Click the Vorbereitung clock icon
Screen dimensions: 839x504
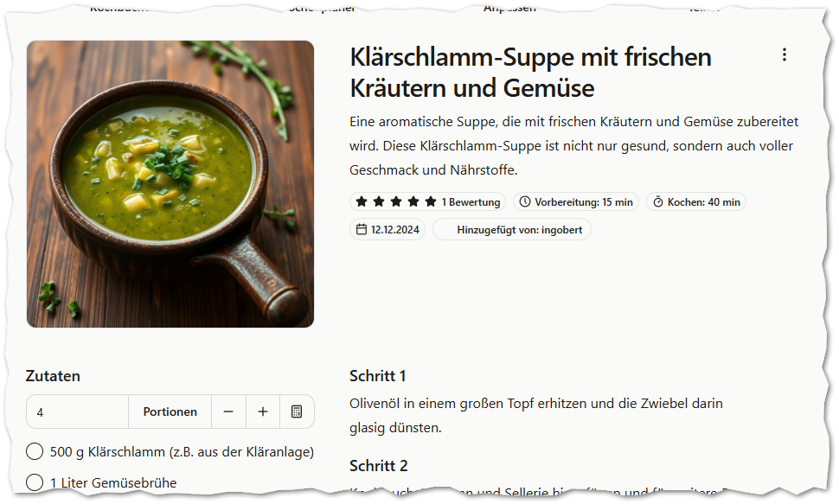(x=525, y=201)
